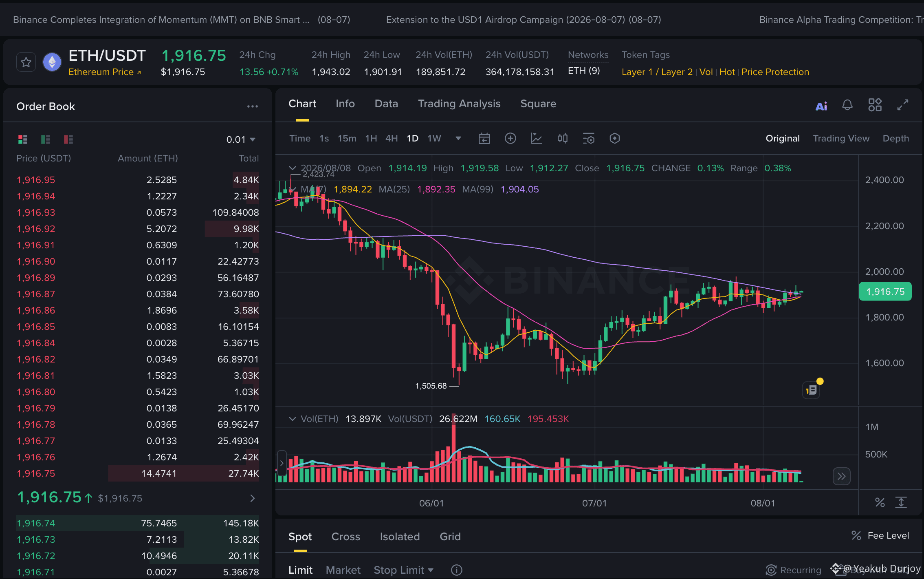924x579 pixels.
Task: Toggle percentage scale on price axis
Action: pos(880,503)
